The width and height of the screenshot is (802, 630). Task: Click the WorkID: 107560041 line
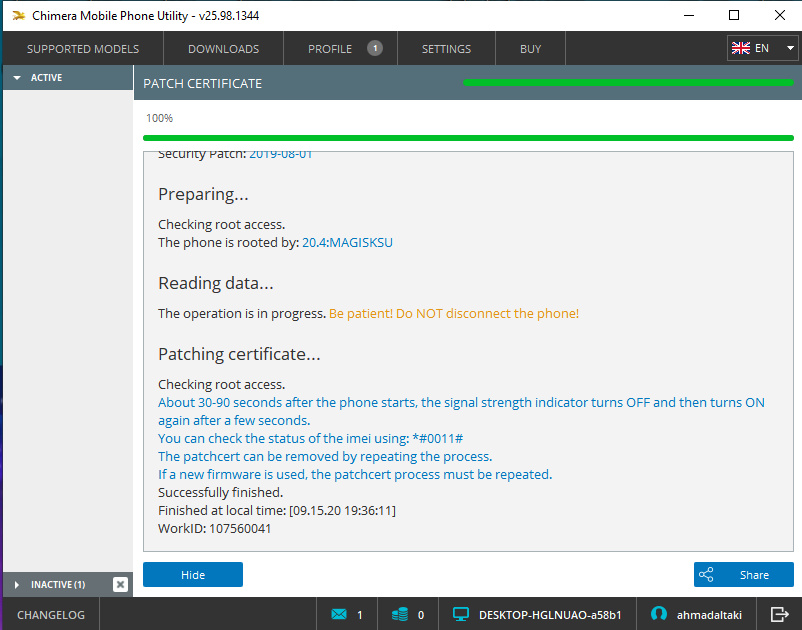214,528
